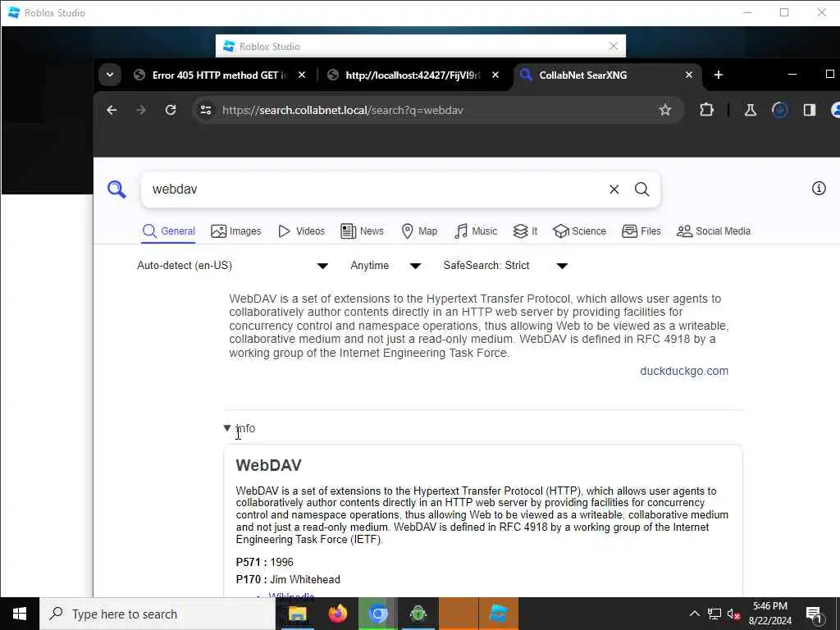Viewport: 840px width, 630px height.
Task: Select IT search category
Action: coord(525,231)
